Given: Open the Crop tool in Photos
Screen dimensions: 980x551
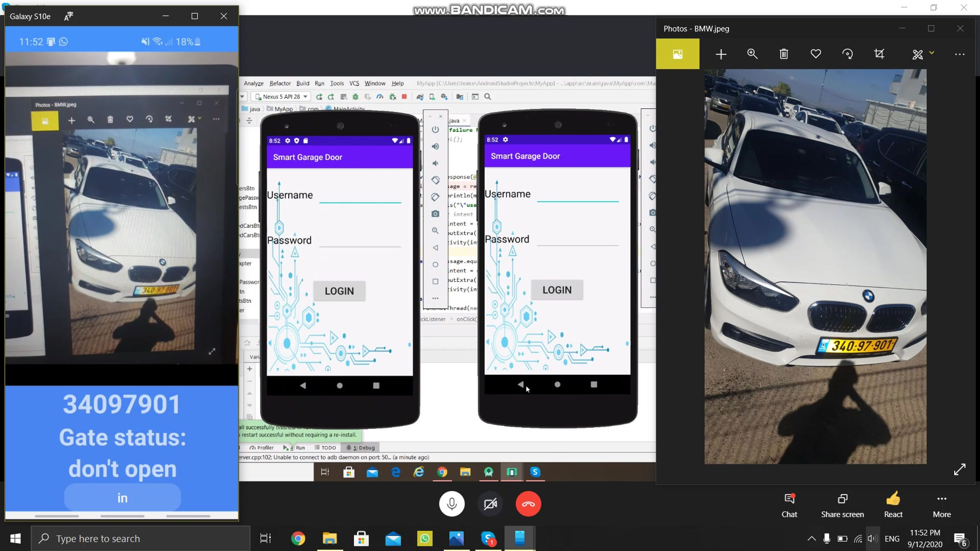Looking at the screenshot, I should click(x=879, y=54).
